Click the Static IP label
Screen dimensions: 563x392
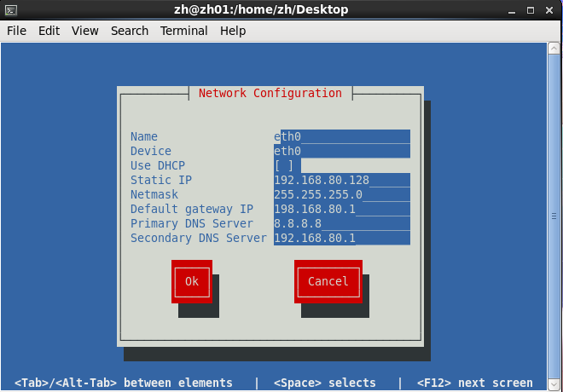161,180
